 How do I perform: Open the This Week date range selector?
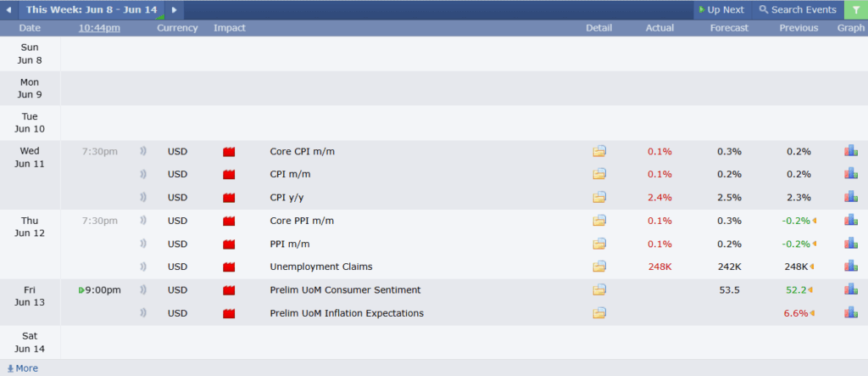tap(92, 10)
